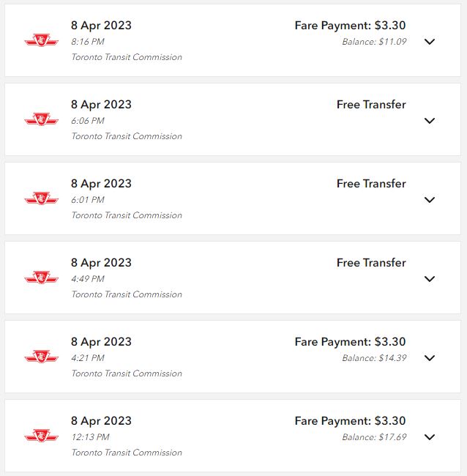Click the Free Transfer label at 4:49 PM
Image resolution: width=467 pixels, height=476 pixels.
pyautogui.click(x=371, y=263)
